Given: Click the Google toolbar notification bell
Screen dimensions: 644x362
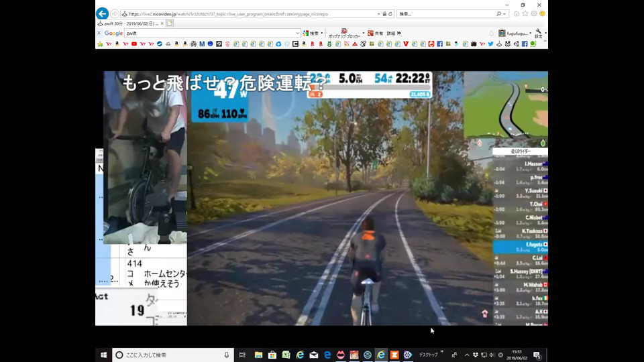Looking at the screenshot, I should click(x=491, y=34).
